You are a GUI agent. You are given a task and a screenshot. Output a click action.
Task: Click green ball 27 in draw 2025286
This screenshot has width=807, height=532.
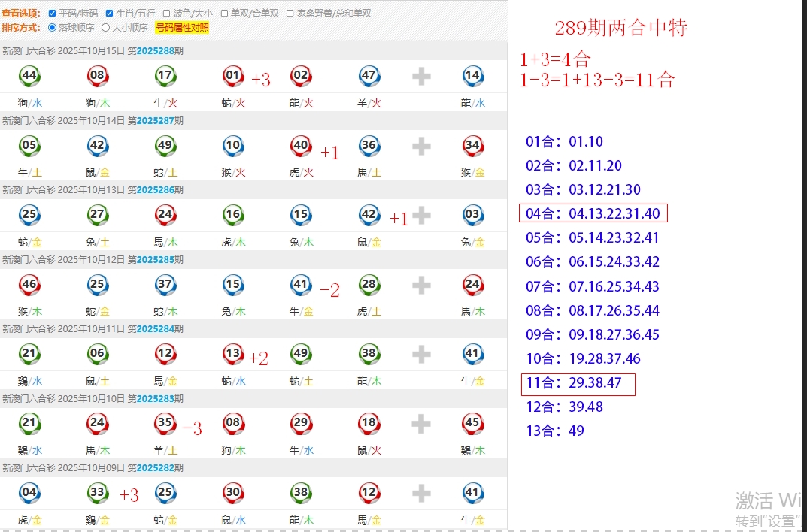[x=97, y=215]
